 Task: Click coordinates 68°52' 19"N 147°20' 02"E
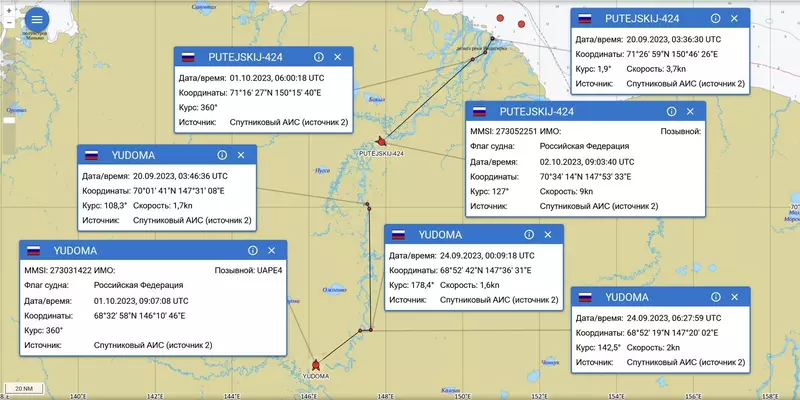coord(672,333)
